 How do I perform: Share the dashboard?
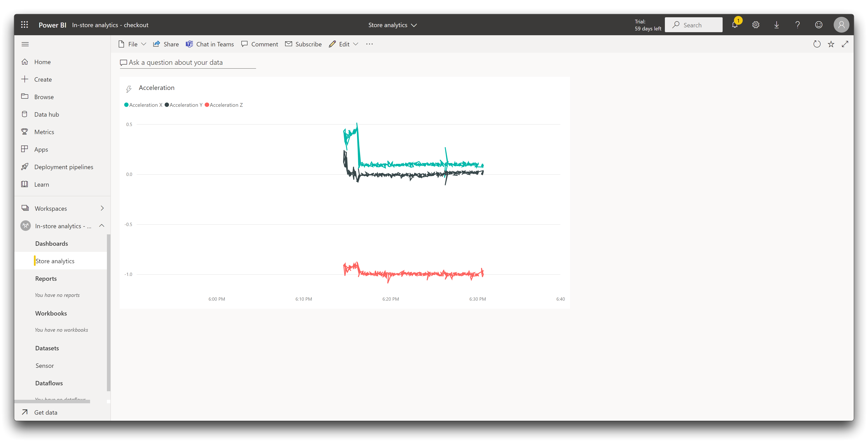click(166, 44)
